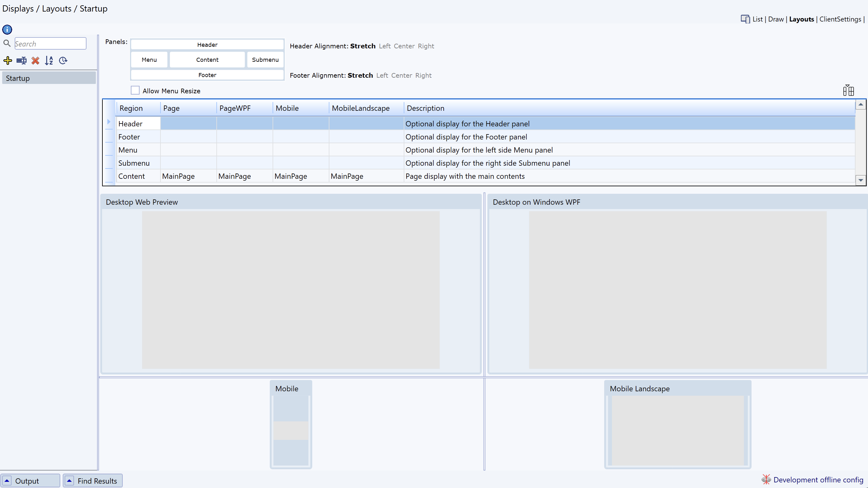Enable the Allow Menu Resize checkbox

coord(135,90)
